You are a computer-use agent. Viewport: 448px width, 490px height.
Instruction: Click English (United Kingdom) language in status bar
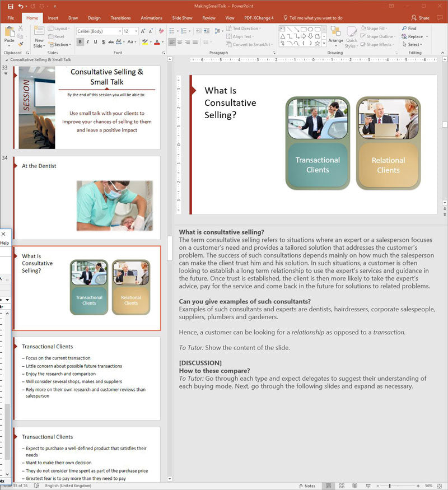(68, 486)
